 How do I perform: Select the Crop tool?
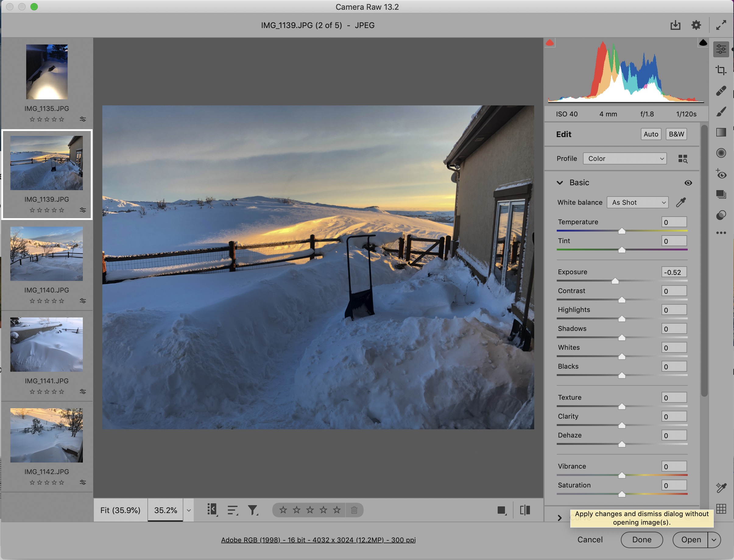click(x=721, y=70)
